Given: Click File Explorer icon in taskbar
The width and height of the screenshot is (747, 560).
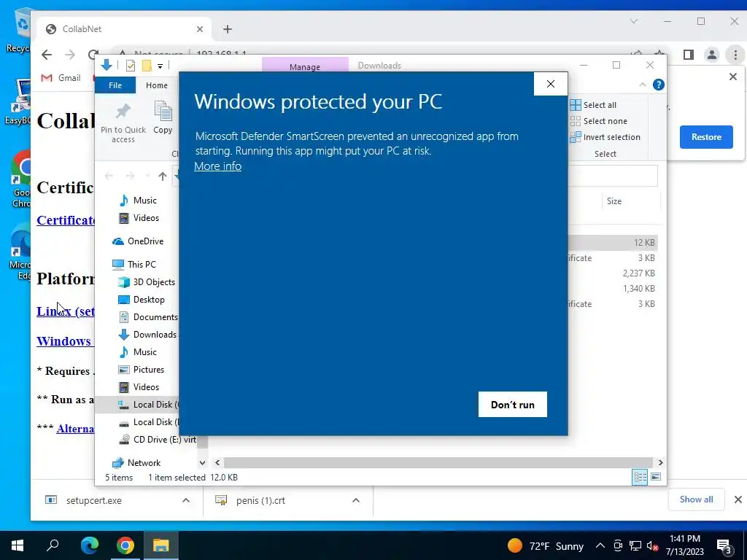Looking at the screenshot, I should (x=161, y=545).
